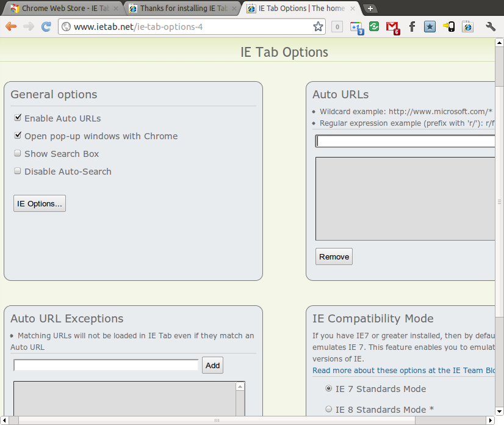Image resolution: width=504 pixels, height=425 pixels.
Task: Click the IE Compatibility Mode heading
Action: click(x=373, y=318)
